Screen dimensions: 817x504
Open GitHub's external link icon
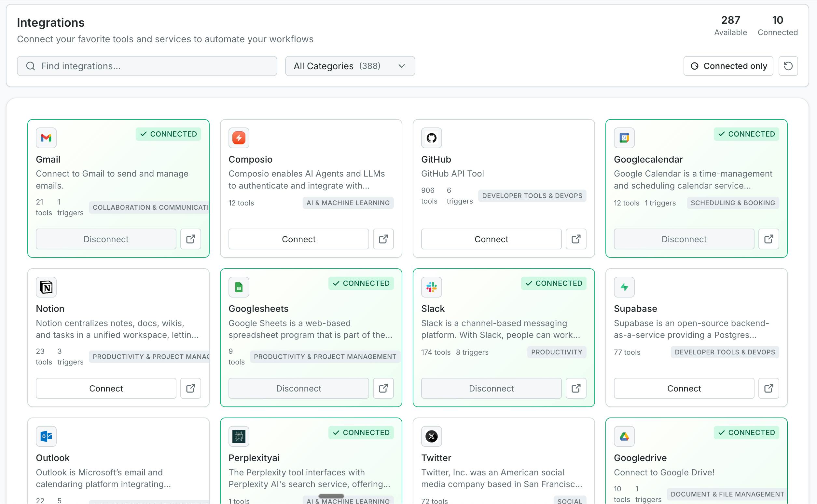tap(576, 239)
